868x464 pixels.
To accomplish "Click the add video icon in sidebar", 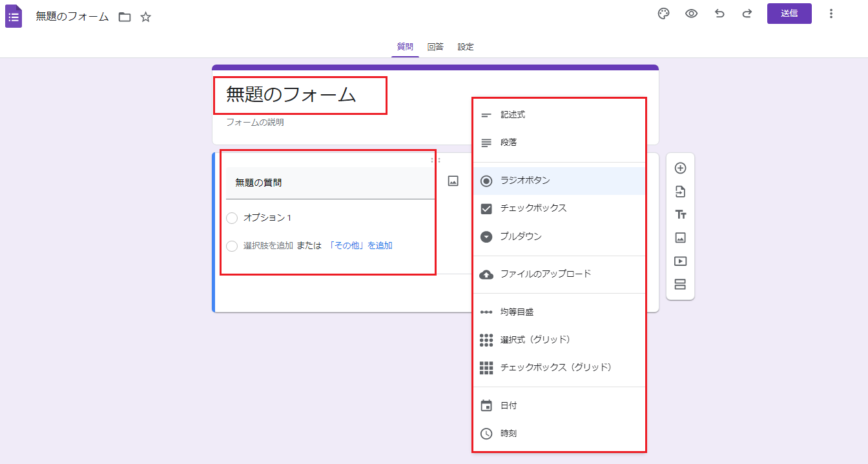I will pos(680,261).
